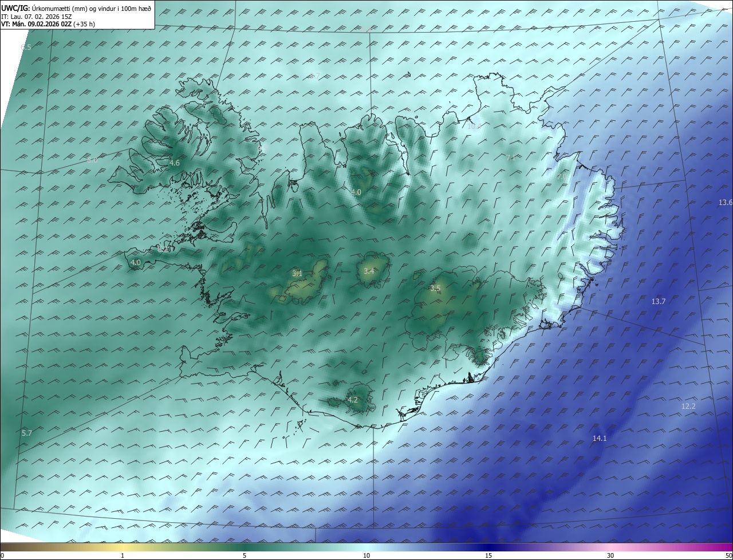This screenshot has width=733, height=560.
Task: Click the title 'Úrkomumætti (mm) og vindur í 100m hæð'
Action: 90,8
